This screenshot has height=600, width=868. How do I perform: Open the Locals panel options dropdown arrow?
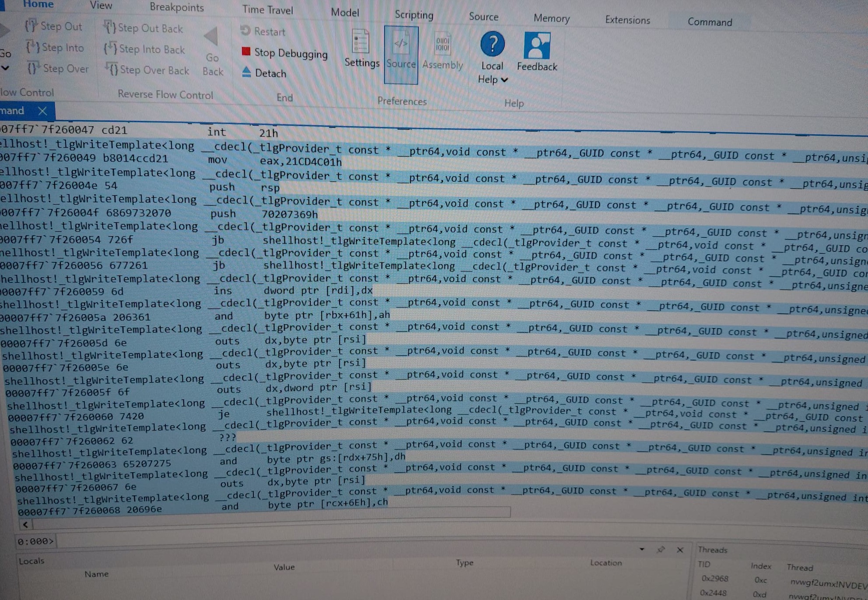click(642, 549)
